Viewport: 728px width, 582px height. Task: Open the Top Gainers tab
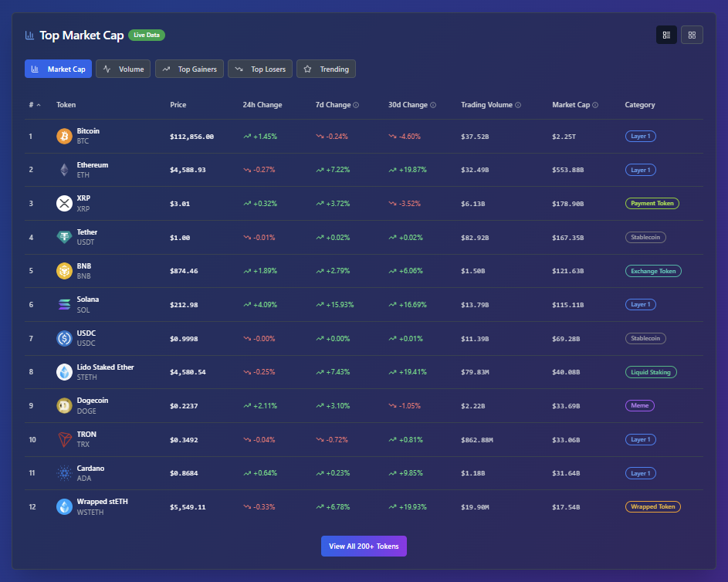pyautogui.click(x=189, y=69)
